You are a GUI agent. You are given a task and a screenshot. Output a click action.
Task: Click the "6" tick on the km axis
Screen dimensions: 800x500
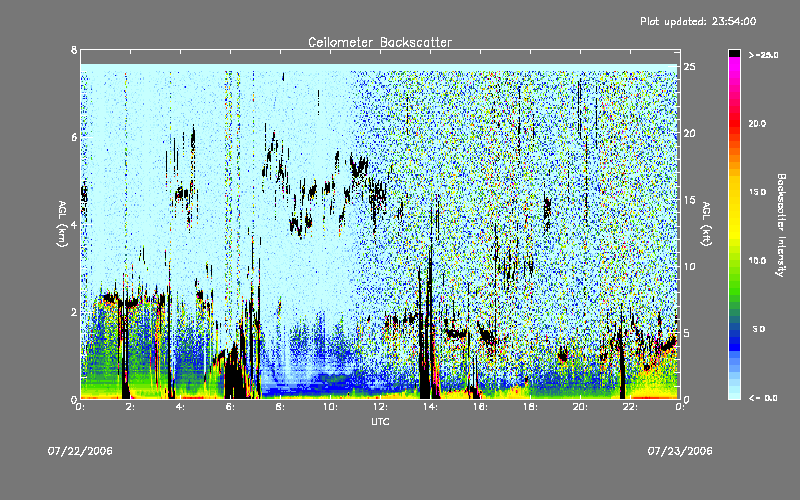[74, 137]
